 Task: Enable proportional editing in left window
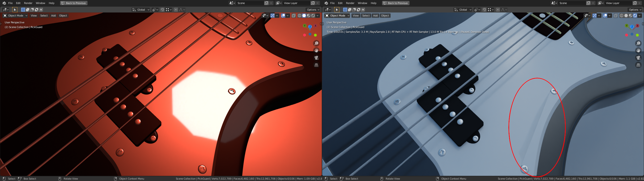[x=176, y=10]
